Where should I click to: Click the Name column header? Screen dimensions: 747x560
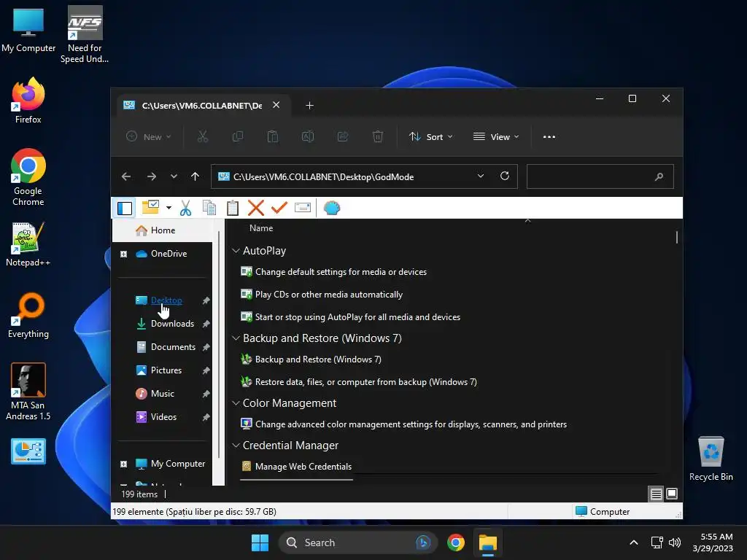point(261,228)
